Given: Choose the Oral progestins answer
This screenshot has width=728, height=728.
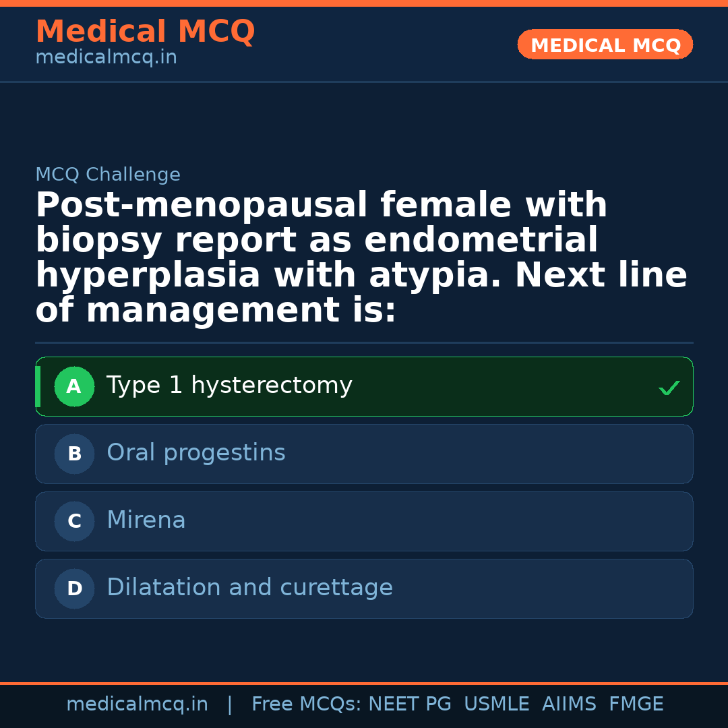Looking at the screenshot, I should point(195,453).
